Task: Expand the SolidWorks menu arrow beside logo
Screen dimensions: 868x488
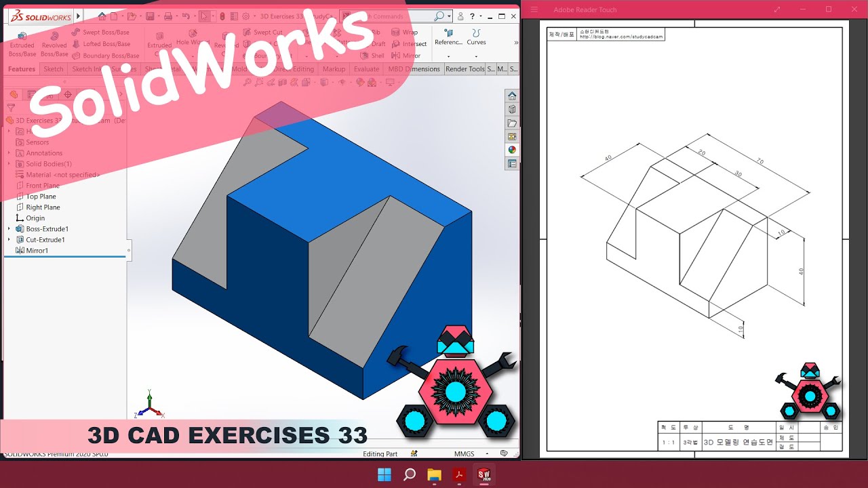Action: point(78,16)
